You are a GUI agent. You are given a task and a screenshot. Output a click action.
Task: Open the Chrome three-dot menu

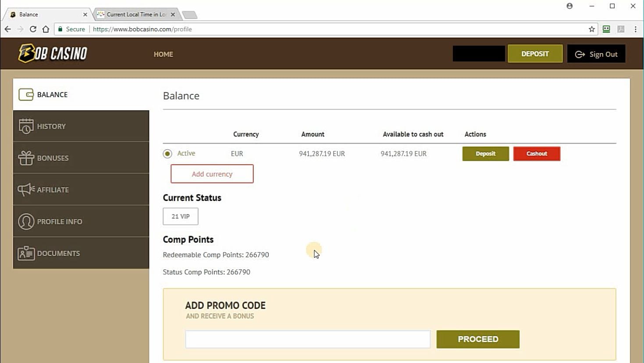click(635, 29)
